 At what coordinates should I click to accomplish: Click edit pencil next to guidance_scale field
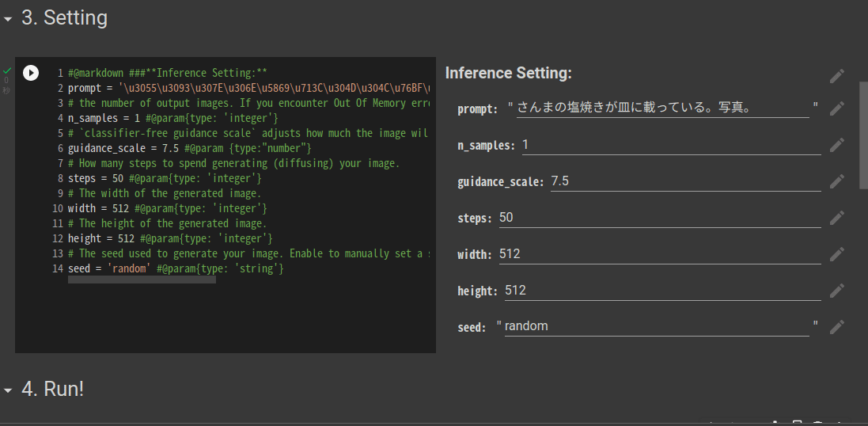click(x=837, y=181)
